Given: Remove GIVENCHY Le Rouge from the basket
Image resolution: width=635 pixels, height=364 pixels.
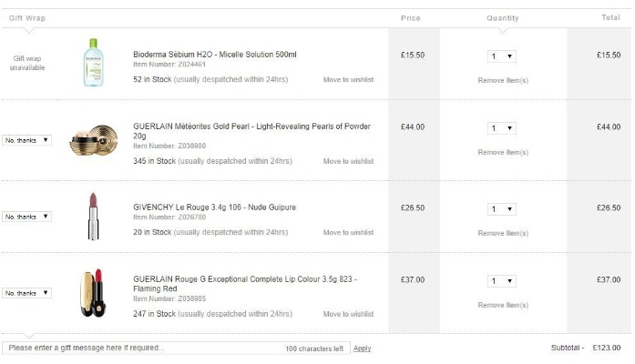Looking at the screenshot, I should pos(503,233).
